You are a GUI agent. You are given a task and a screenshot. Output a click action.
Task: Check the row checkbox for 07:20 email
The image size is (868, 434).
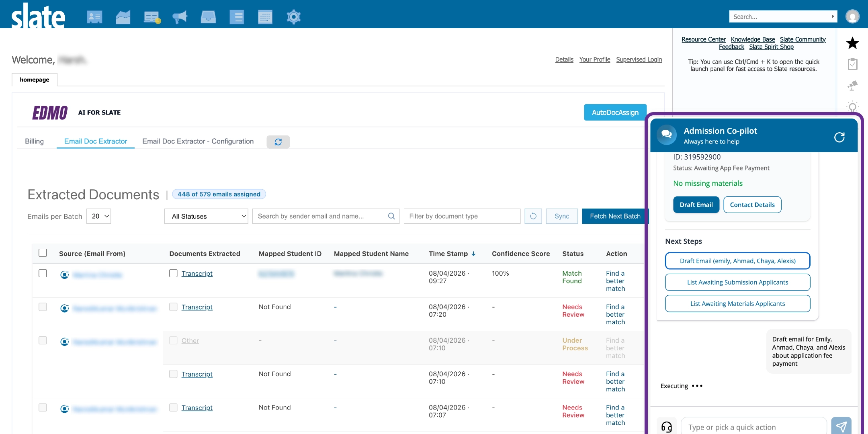pyautogui.click(x=43, y=307)
